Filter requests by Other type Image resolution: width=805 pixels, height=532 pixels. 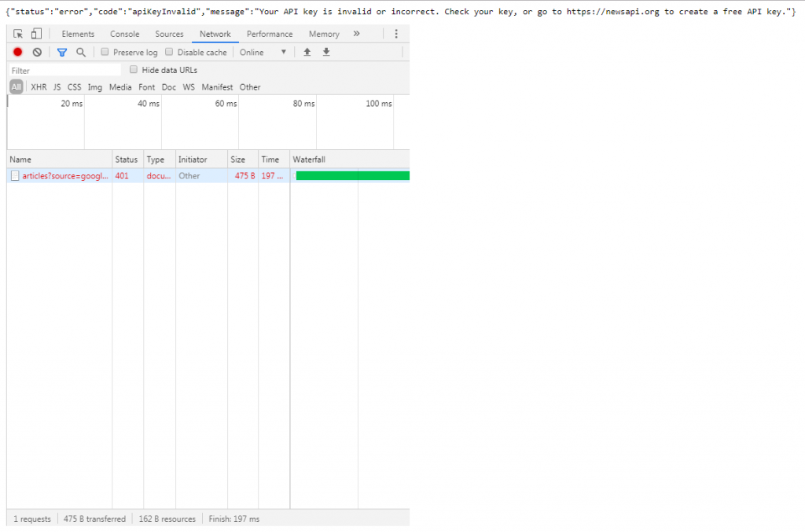(x=250, y=87)
